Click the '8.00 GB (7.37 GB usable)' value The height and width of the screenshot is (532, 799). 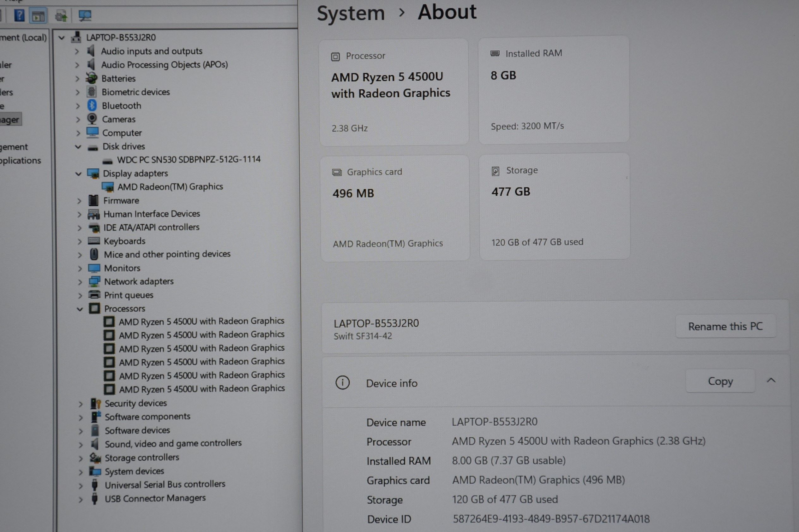click(x=509, y=460)
